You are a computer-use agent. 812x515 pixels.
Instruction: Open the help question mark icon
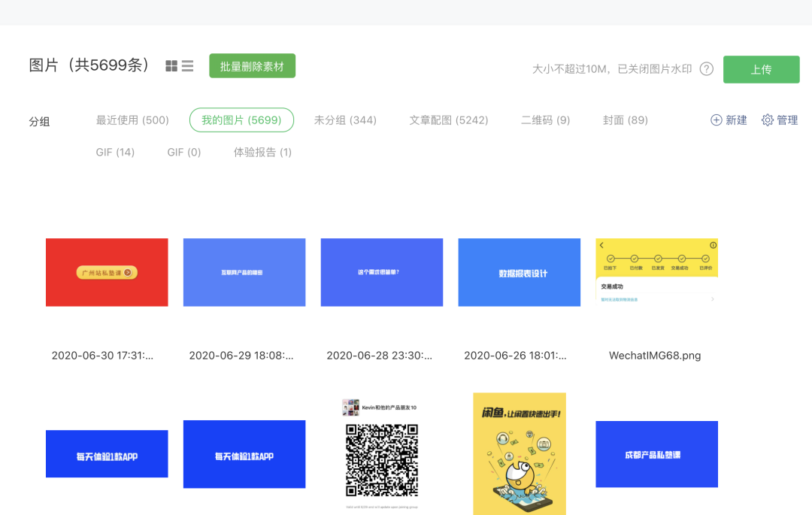706,69
